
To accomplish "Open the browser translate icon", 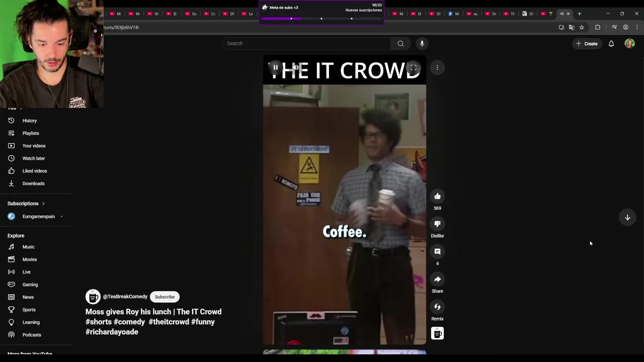I will 572,27.
